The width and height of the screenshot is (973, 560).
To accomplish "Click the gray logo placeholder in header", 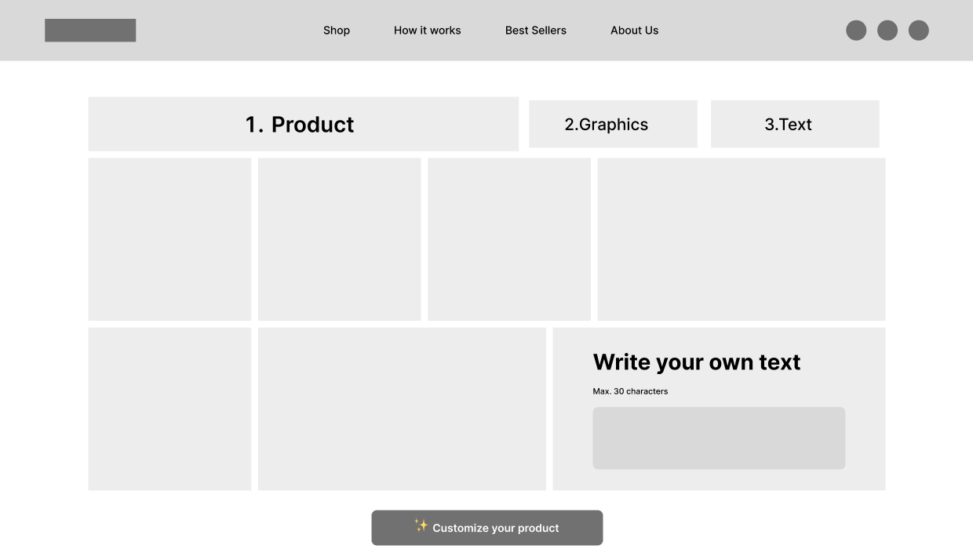I will pos(90,31).
